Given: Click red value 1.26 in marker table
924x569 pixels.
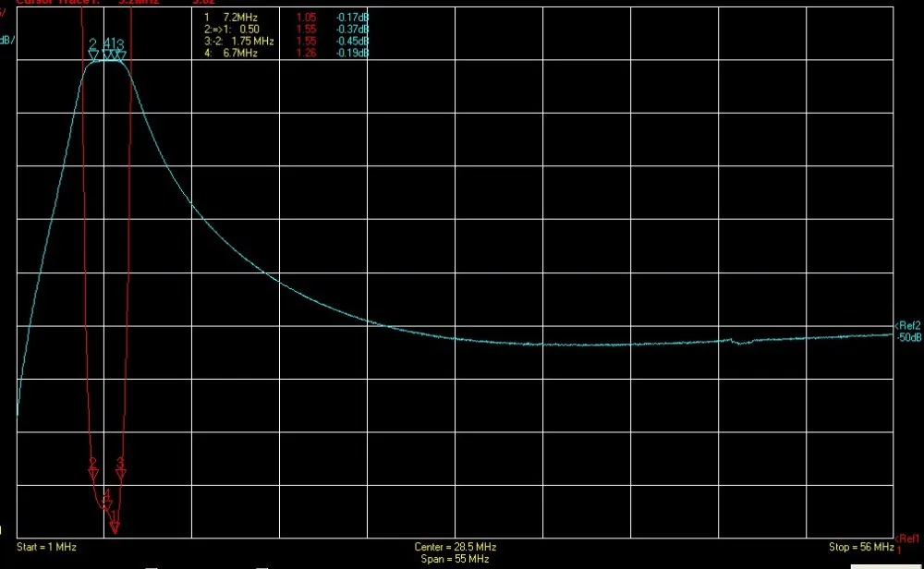Looking at the screenshot, I should [x=307, y=53].
